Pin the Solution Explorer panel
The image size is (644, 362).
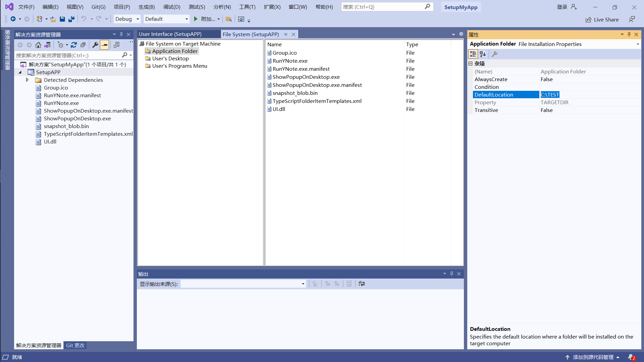(121, 35)
